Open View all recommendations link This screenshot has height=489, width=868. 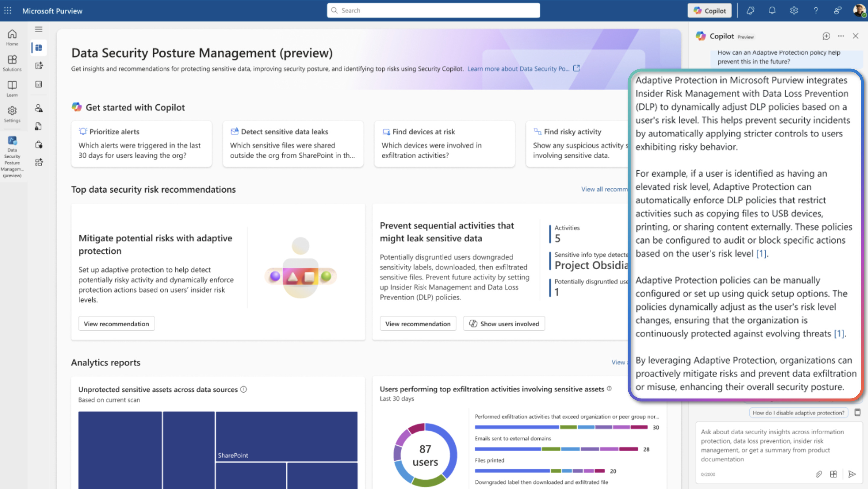pos(604,189)
